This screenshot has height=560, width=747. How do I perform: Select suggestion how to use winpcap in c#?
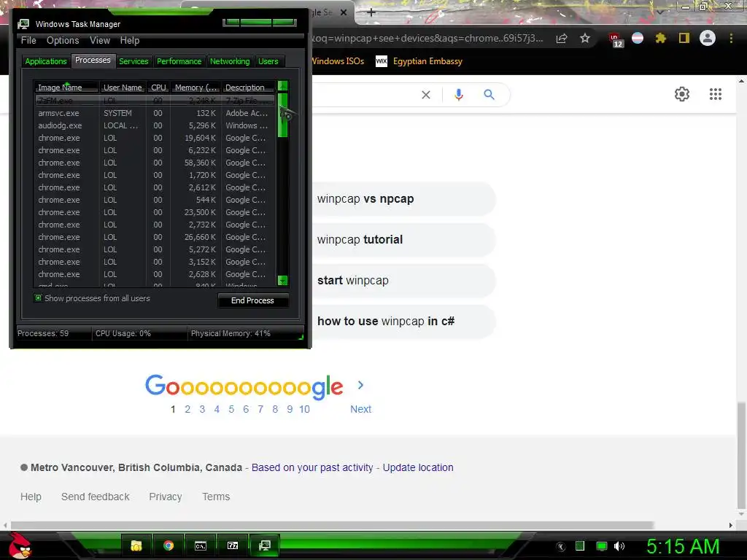[403, 322]
